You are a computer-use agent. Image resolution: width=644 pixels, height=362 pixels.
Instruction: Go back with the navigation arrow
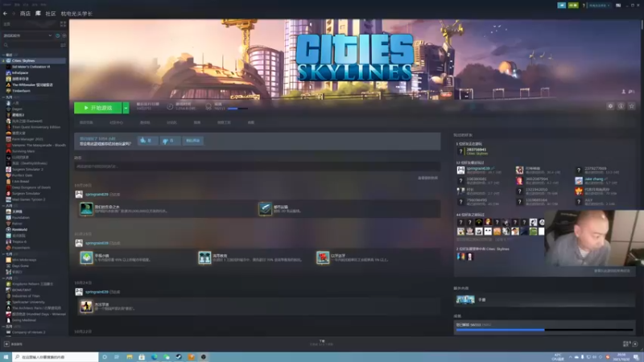pyautogui.click(x=6, y=14)
